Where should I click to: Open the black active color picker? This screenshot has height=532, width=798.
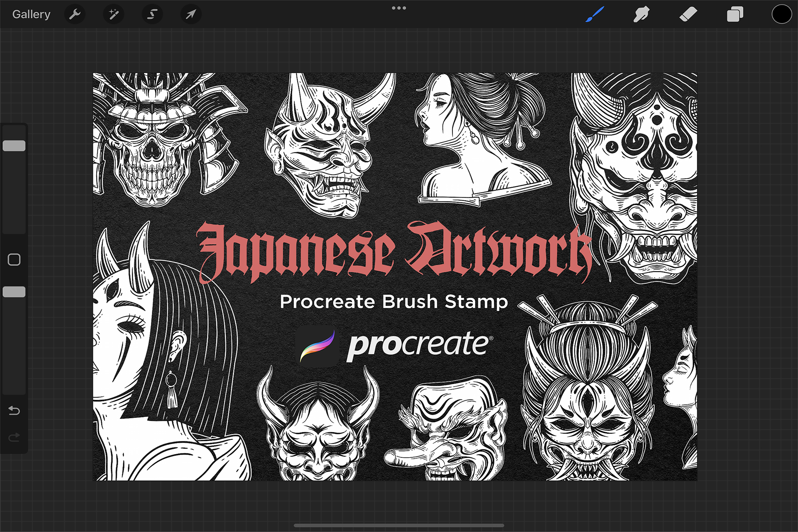[x=781, y=14]
